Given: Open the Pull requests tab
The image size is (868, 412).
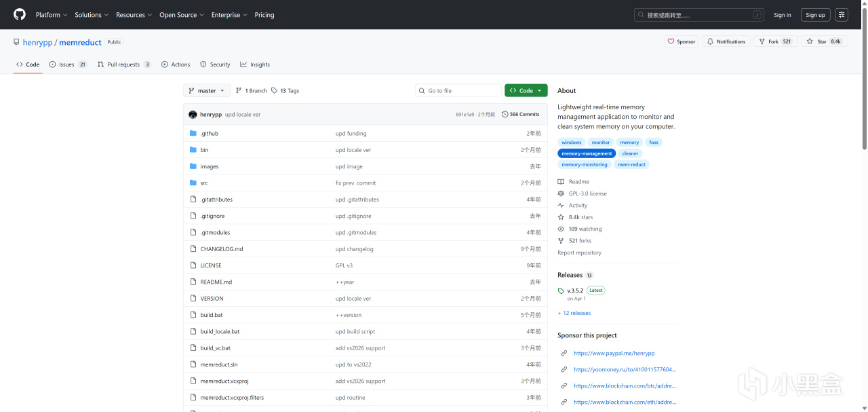Looking at the screenshot, I should [124, 64].
